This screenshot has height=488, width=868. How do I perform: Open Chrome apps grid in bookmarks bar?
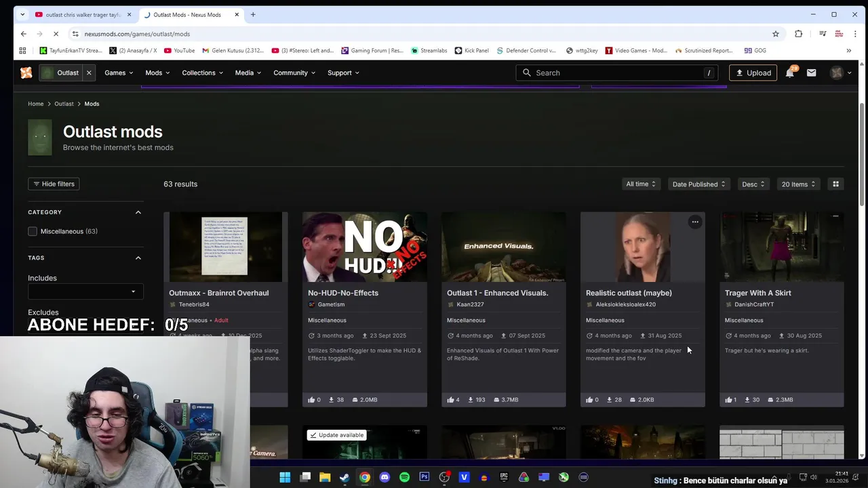(x=22, y=50)
